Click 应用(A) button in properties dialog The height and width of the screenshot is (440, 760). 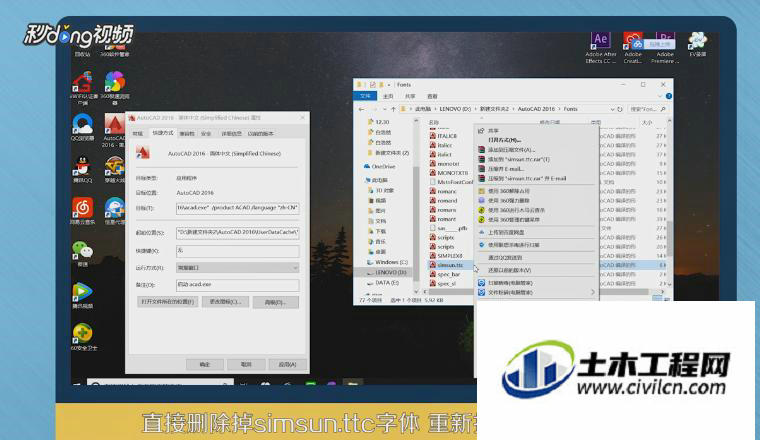[287, 364]
